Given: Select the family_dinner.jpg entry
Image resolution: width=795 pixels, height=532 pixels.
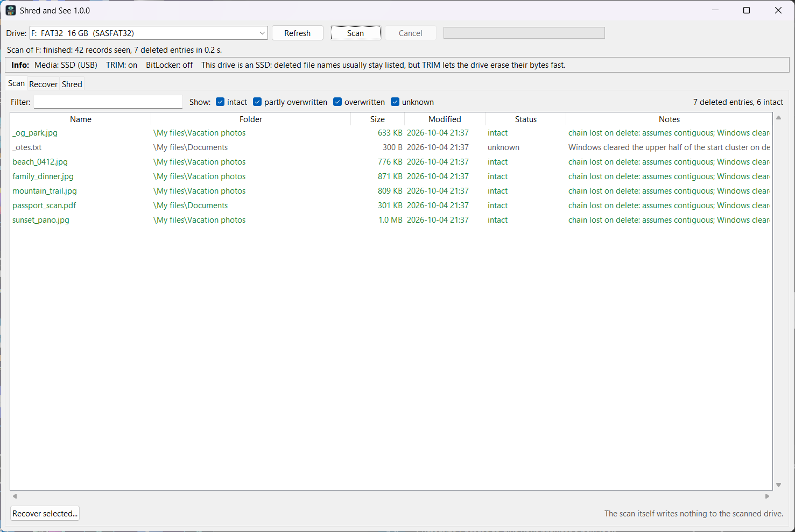Looking at the screenshot, I should pyautogui.click(x=391, y=176).
